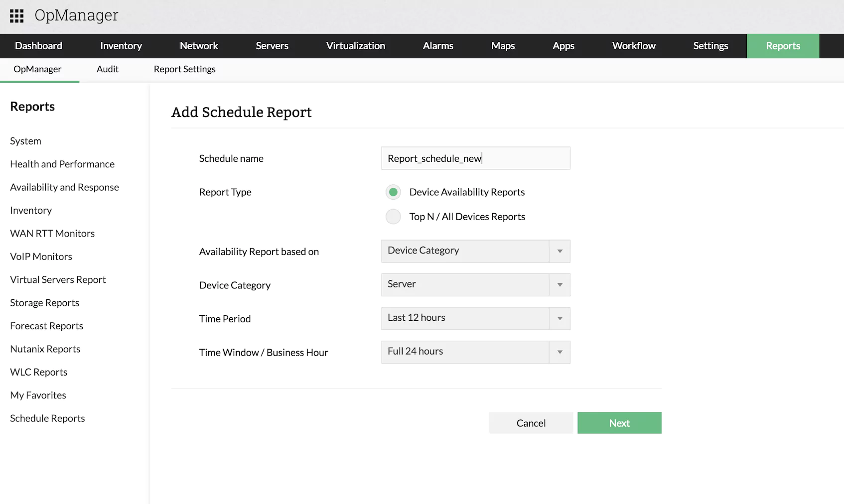Open the Report Settings sub-tab
844x504 pixels.
pos(184,69)
